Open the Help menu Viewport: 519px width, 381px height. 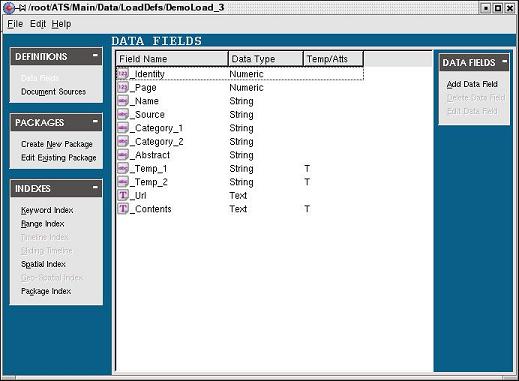(x=61, y=24)
